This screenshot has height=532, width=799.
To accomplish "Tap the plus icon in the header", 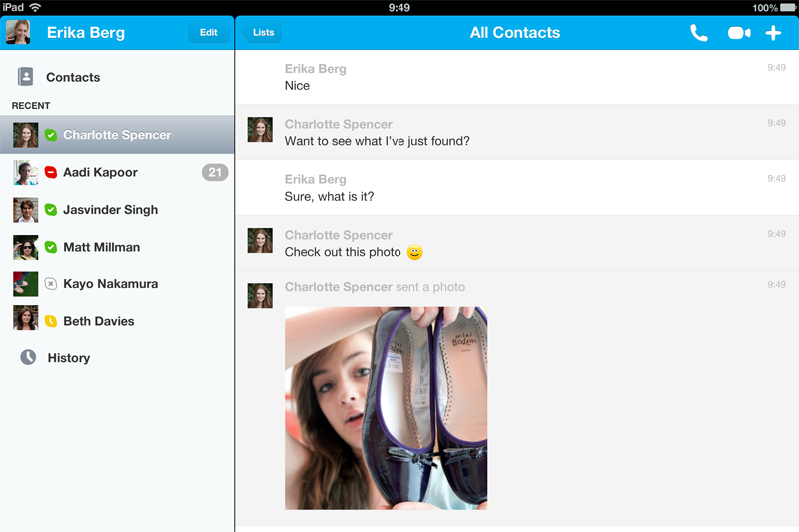I will pos(773,33).
